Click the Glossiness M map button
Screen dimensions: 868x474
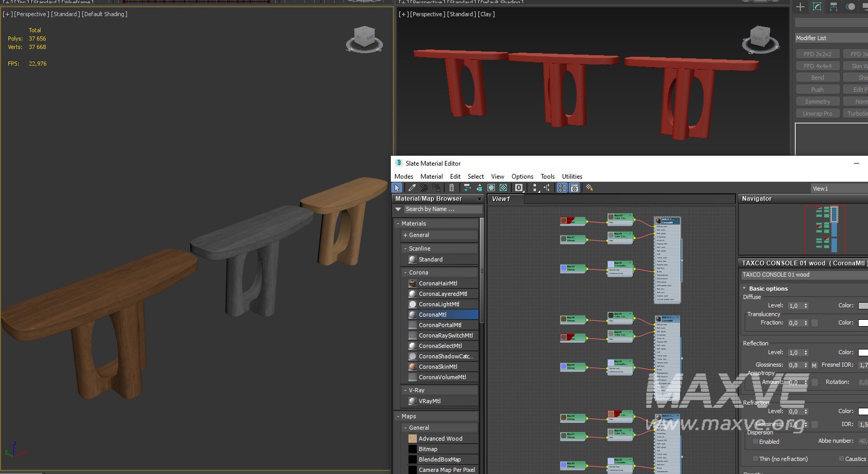pos(814,365)
